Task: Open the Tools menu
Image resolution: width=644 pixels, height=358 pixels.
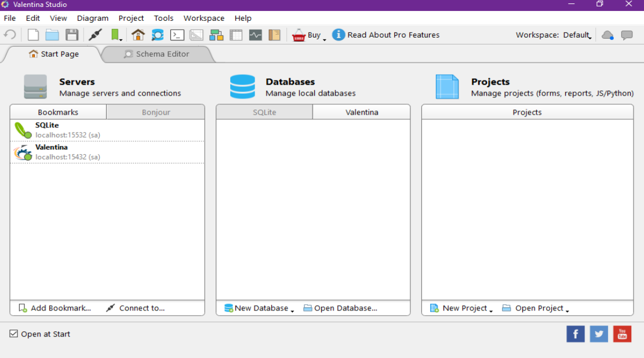Action: tap(163, 18)
